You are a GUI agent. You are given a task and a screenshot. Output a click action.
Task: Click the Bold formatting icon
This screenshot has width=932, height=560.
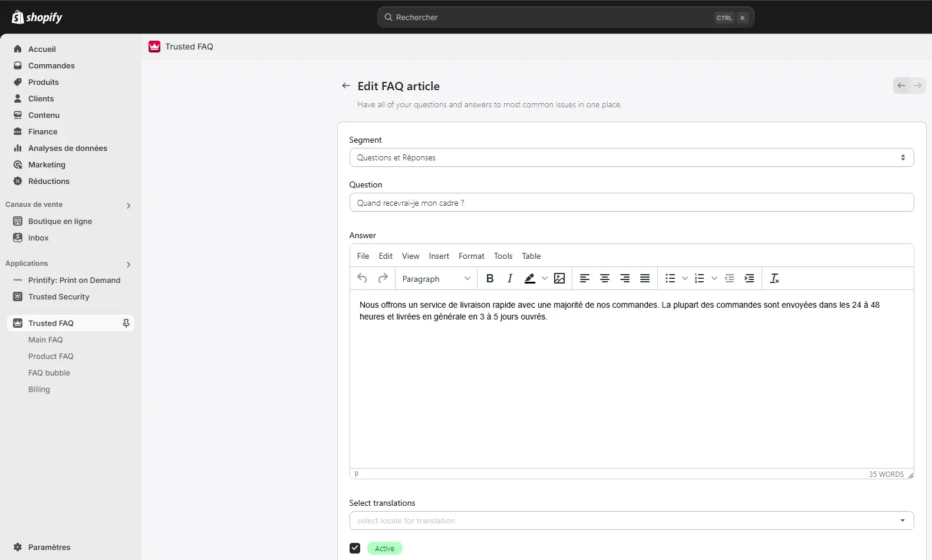pyautogui.click(x=489, y=279)
